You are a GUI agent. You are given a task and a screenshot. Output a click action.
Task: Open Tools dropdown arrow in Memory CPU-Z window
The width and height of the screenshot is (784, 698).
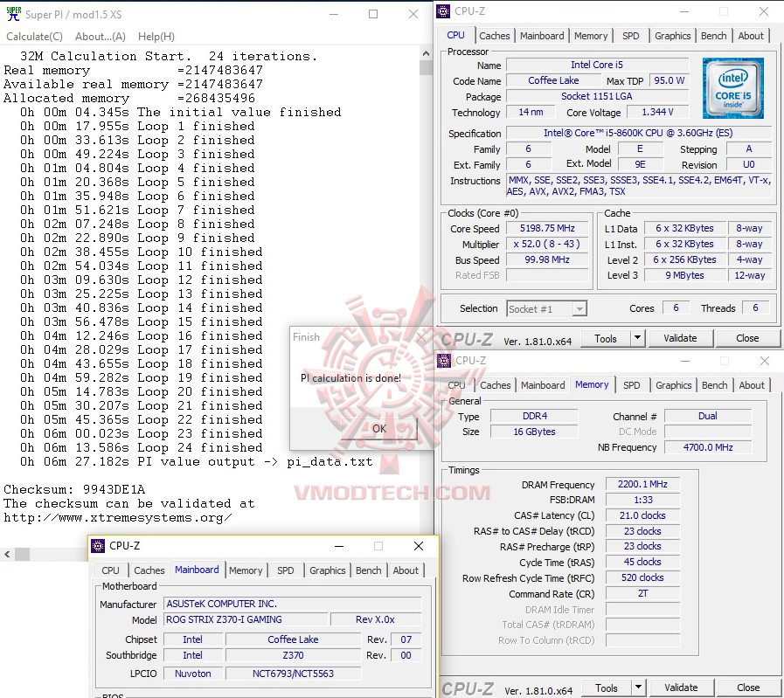(x=639, y=688)
